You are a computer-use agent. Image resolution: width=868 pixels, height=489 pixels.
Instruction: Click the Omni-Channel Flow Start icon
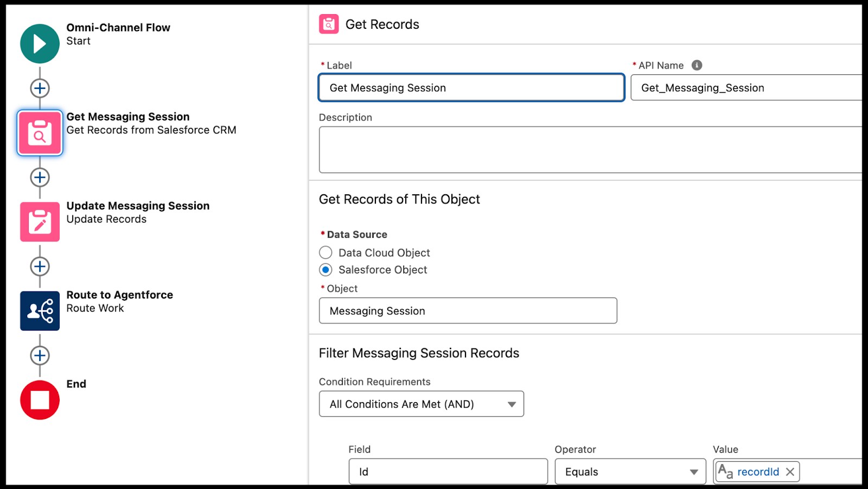[x=40, y=44]
